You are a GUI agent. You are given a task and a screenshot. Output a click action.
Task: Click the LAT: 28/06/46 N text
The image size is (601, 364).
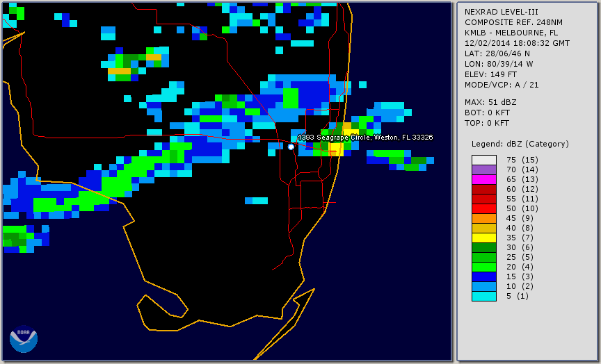497,53
